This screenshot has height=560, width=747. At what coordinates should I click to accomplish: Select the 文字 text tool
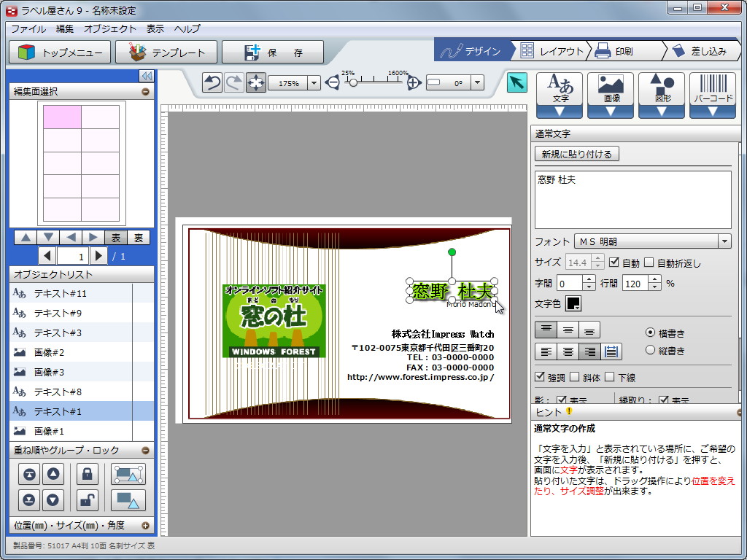point(560,96)
